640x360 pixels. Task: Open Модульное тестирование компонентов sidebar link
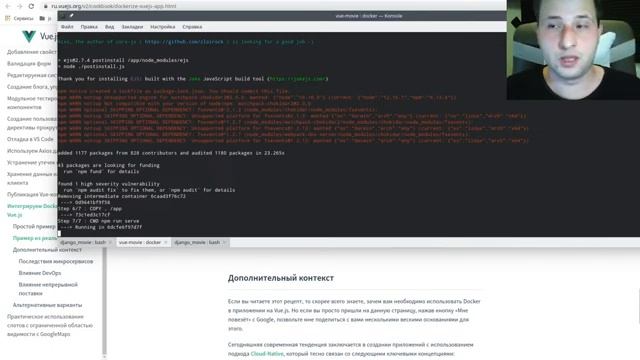(x=31, y=103)
